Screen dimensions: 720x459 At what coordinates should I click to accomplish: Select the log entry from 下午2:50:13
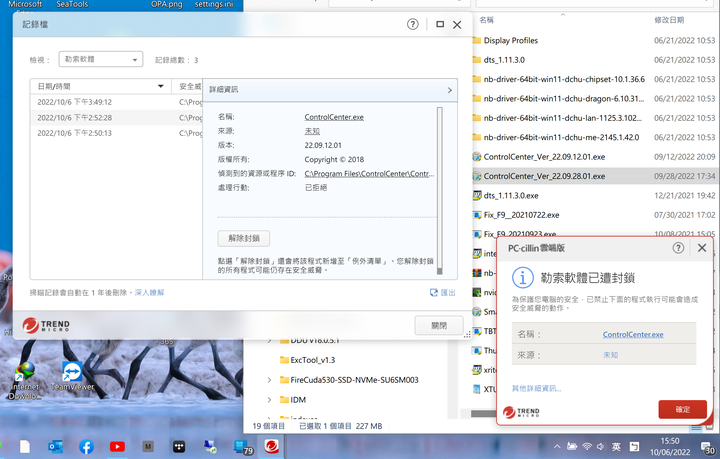[116, 133]
